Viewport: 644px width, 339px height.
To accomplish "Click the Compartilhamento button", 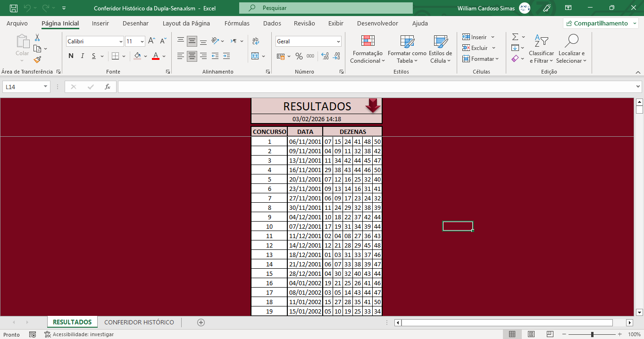I will (601, 23).
